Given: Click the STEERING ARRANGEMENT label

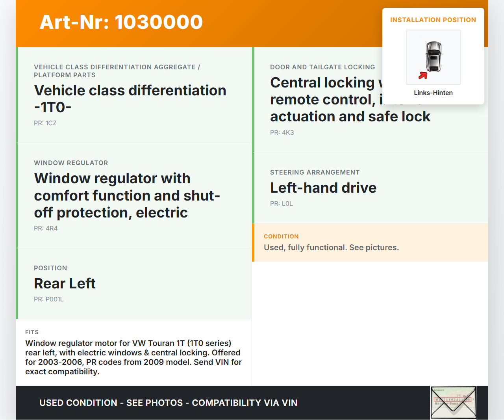Looking at the screenshot, I should 315,172.
